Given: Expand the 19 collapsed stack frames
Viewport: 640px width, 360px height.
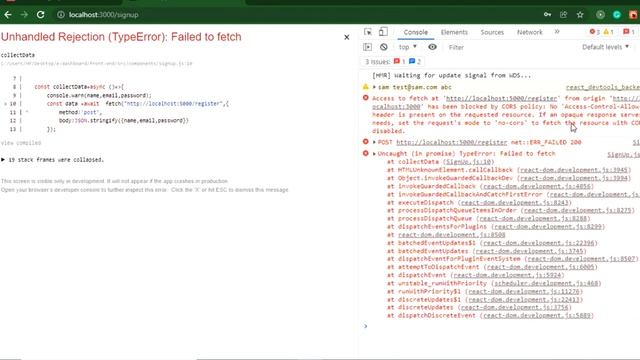Looking at the screenshot, I should tap(52, 160).
